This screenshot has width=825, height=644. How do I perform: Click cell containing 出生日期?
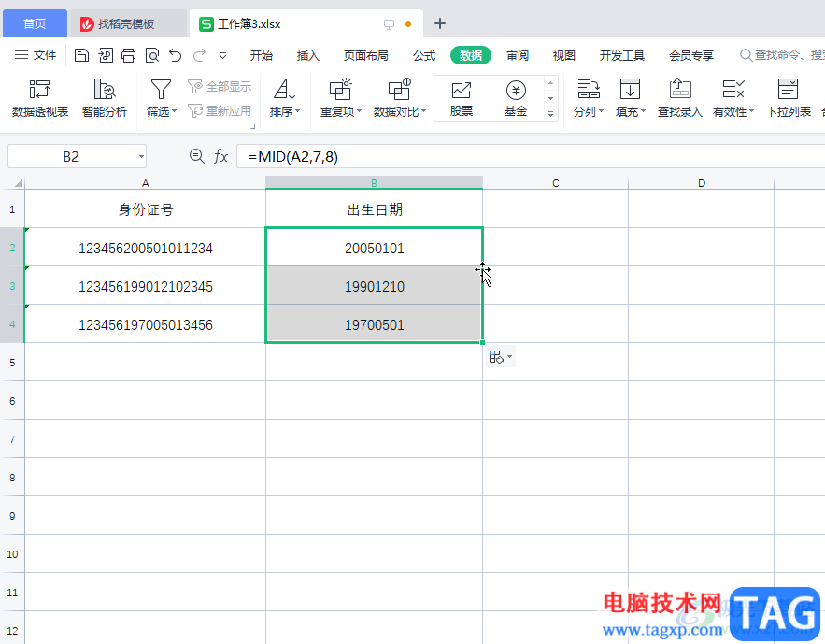coord(374,208)
